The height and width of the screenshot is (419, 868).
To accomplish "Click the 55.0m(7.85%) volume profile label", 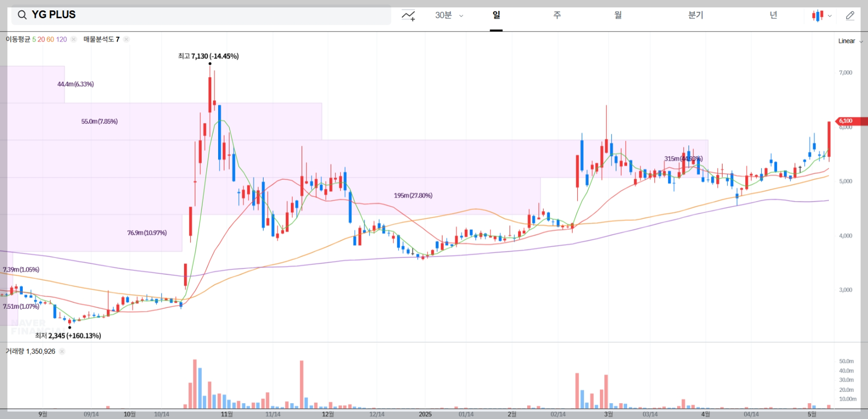I will pyautogui.click(x=99, y=122).
